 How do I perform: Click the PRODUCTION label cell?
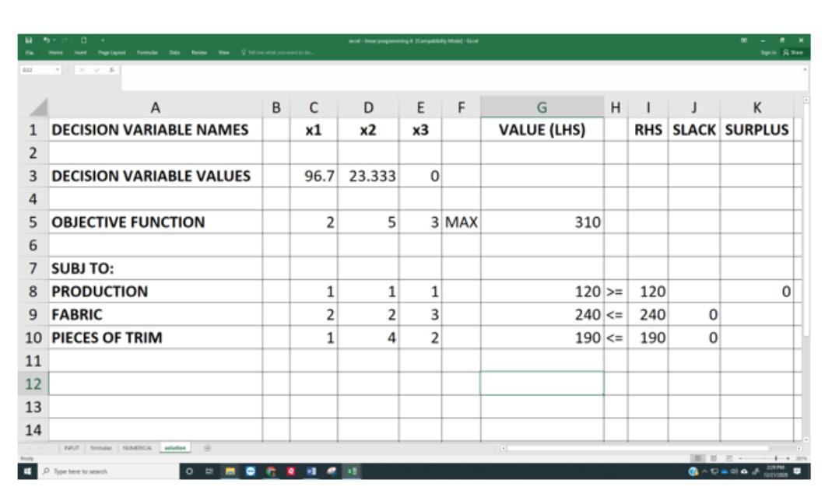click(x=155, y=292)
